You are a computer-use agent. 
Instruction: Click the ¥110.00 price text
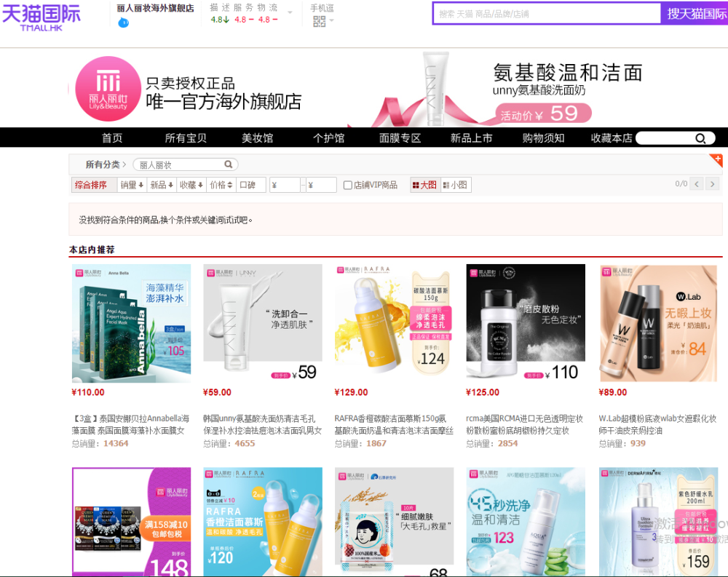pos(88,392)
